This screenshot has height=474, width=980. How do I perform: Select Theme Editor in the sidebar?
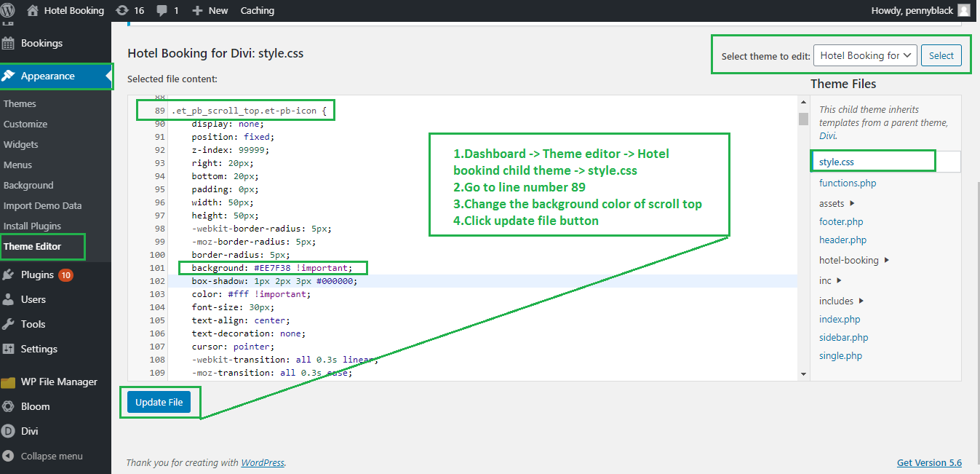pyautogui.click(x=32, y=246)
